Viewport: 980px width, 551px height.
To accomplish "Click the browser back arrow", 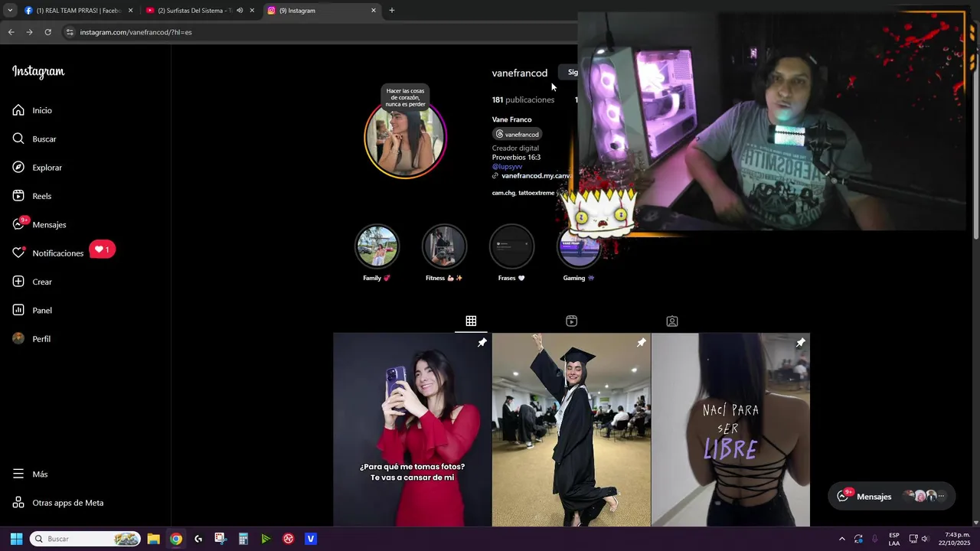I will point(11,32).
